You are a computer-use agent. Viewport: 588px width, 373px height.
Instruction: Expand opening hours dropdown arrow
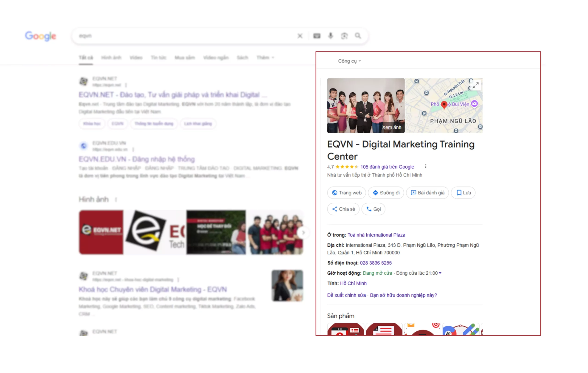click(440, 273)
